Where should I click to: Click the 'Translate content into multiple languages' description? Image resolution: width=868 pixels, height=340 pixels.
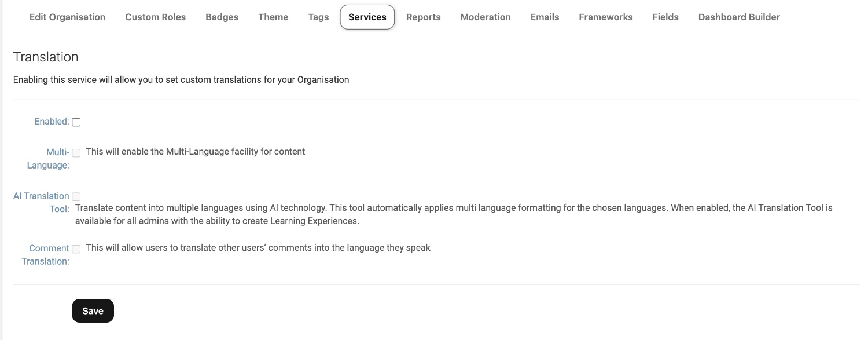click(454, 214)
